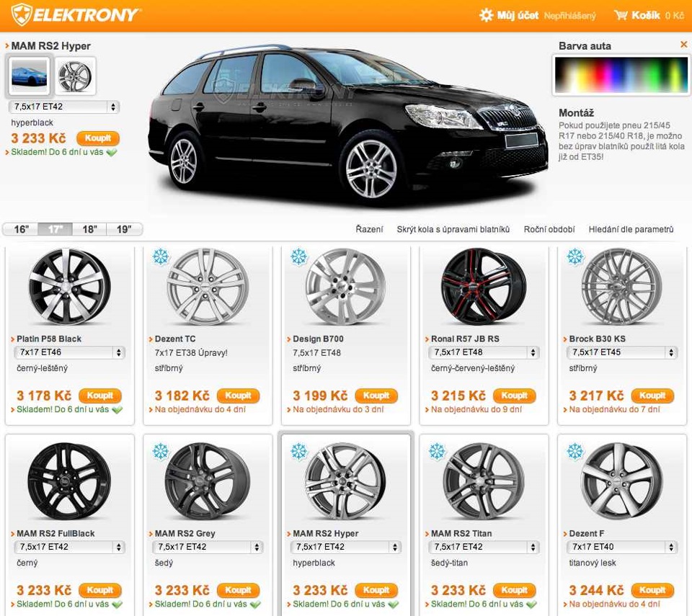The width and height of the screenshot is (692, 616).
Task: Select the blue car thumbnail
Action: point(29,76)
